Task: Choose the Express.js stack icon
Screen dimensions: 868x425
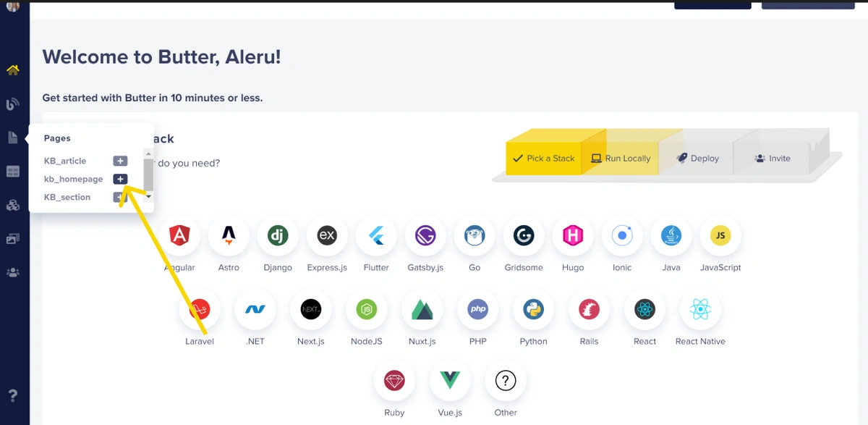Action: (327, 235)
